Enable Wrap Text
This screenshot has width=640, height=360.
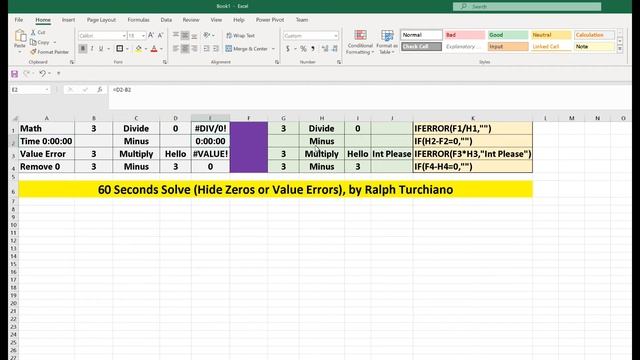coord(240,36)
